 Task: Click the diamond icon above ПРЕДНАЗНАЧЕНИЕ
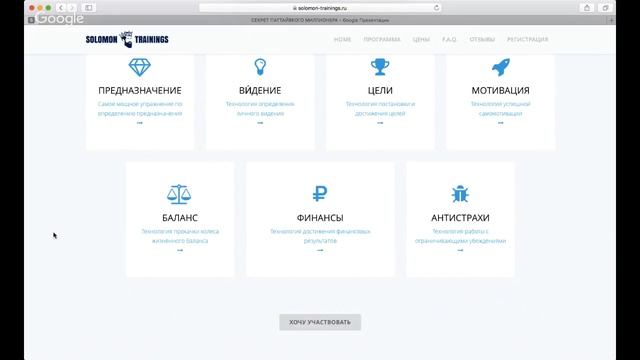[140, 67]
